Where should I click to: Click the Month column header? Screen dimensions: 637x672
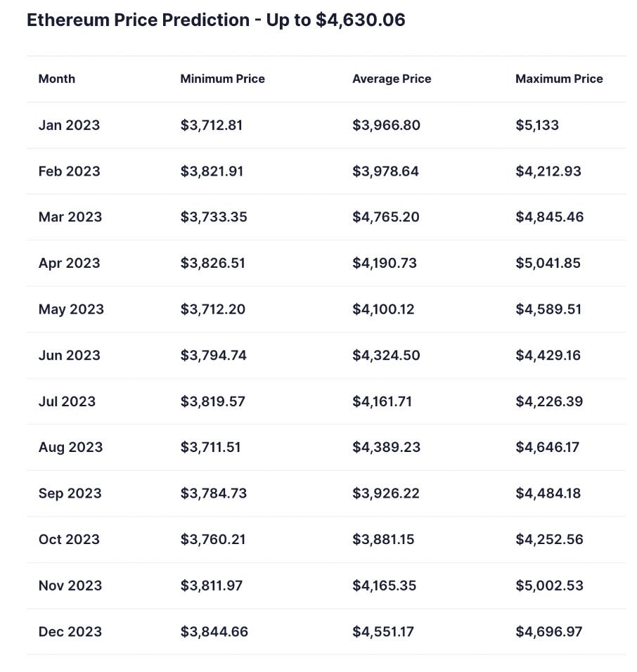(x=57, y=79)
